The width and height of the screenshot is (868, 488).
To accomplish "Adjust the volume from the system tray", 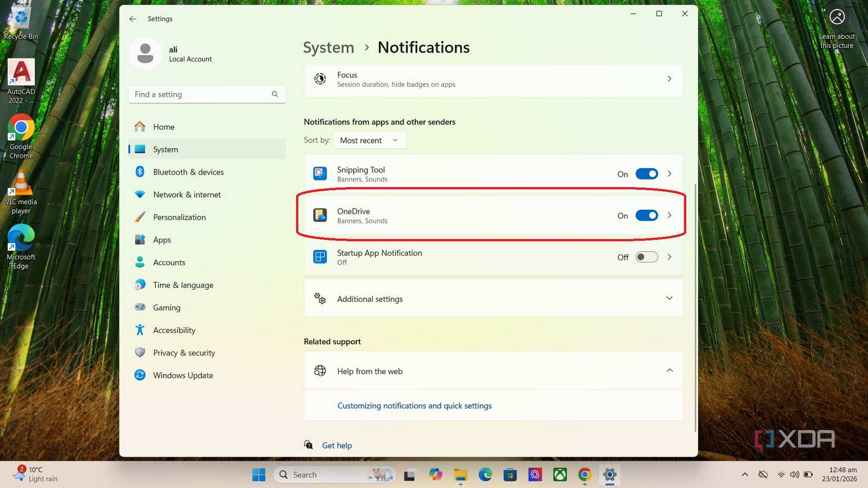I will tap(794, 474).
